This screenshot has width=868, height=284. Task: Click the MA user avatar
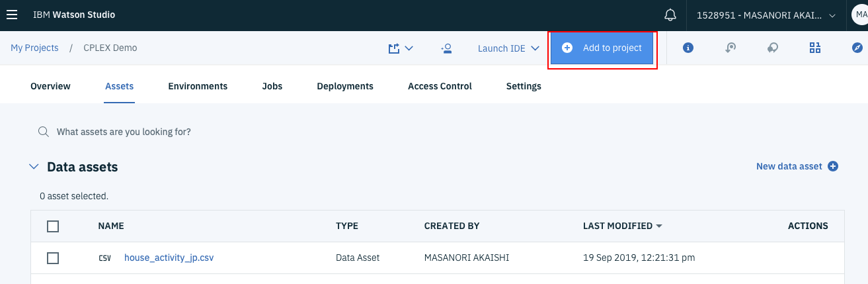(860, 15)
